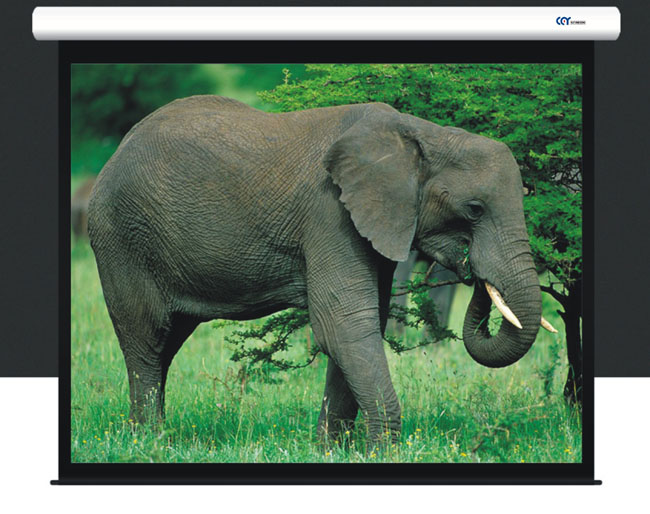Click the elephant's front leg

366,380
